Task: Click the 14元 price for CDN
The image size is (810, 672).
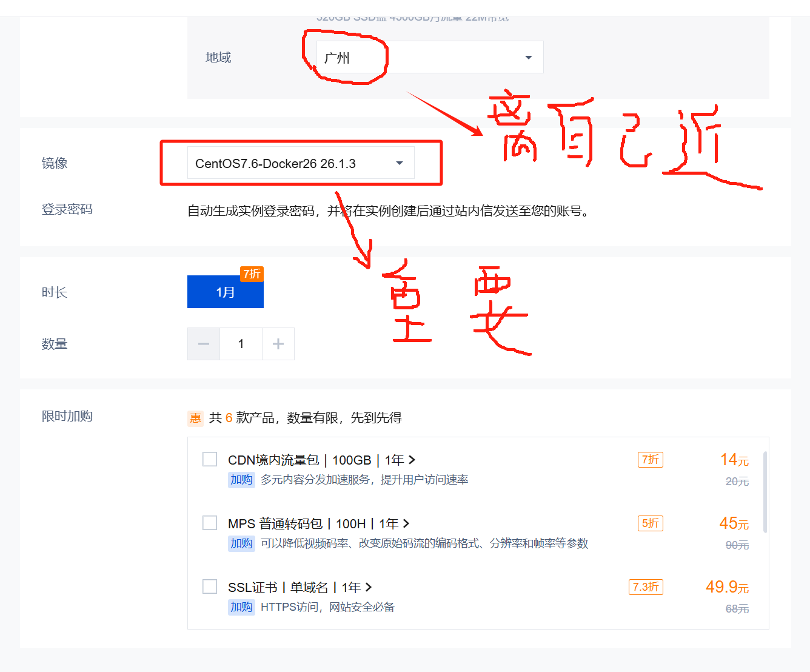Action: pyautogui.click(x=734, y=460)
